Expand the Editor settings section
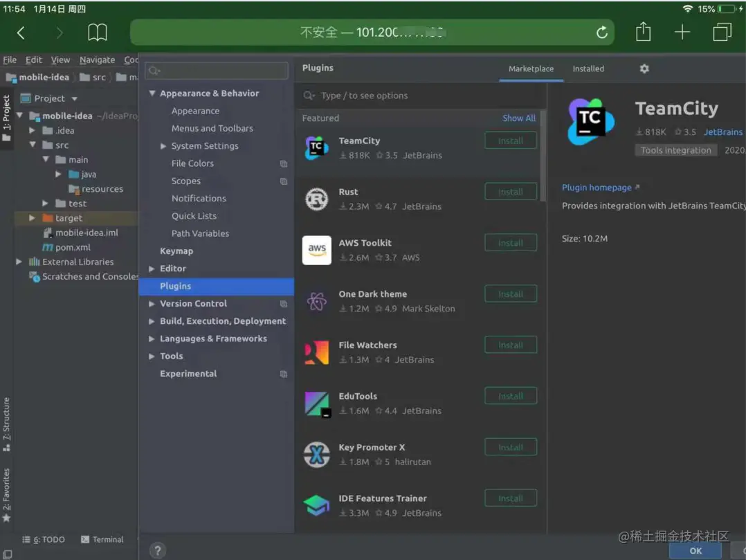746x560 pixels. coord(152,269)
